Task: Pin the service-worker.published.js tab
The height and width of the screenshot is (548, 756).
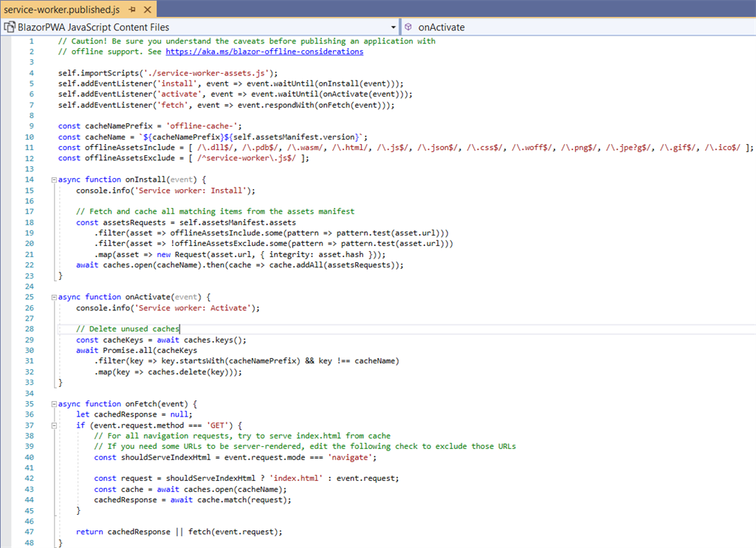Action: [x=132, y=10]
